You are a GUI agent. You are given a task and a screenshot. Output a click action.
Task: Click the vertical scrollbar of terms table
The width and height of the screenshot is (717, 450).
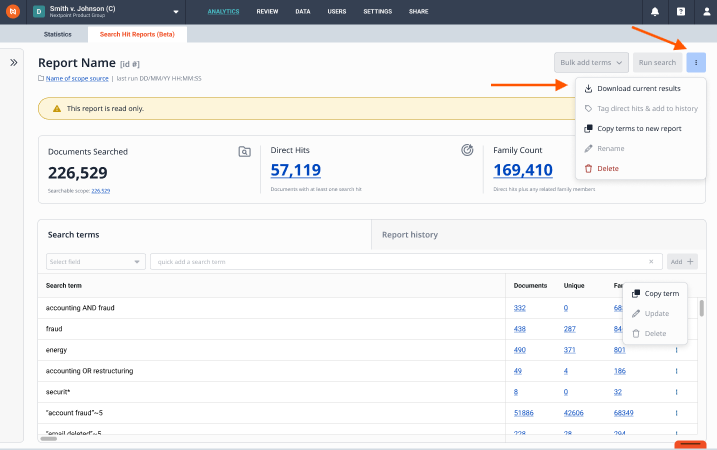click(701, 308)
